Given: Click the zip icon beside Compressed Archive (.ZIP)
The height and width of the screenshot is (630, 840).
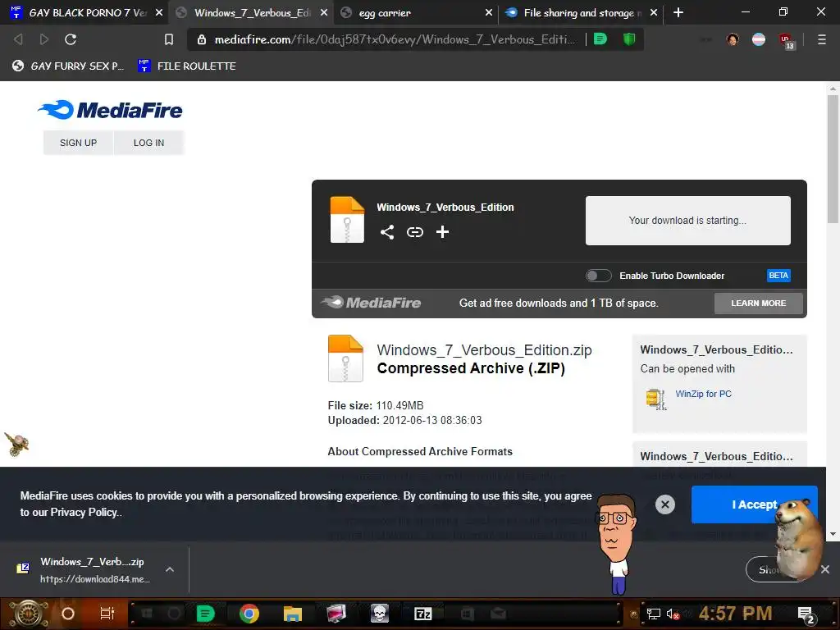Looking at the screenshot, I should (345, 358).
